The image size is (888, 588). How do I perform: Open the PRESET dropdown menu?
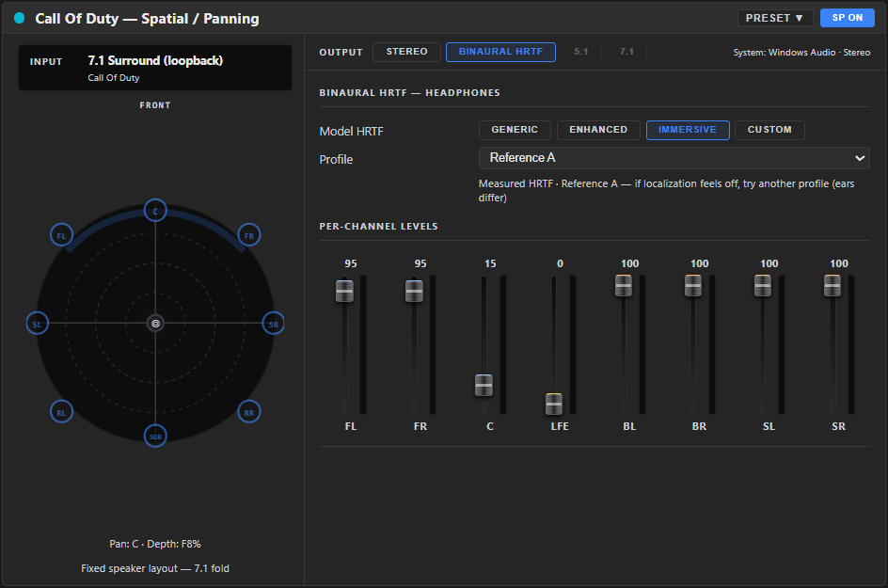(x=775, y=18)
